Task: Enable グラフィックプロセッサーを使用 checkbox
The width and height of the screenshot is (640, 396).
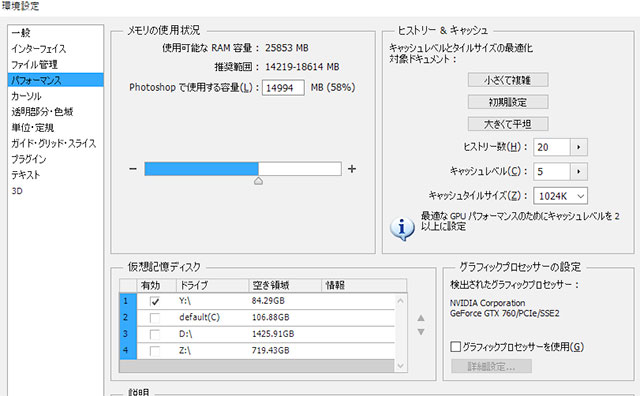Action: tap(456, 347)
